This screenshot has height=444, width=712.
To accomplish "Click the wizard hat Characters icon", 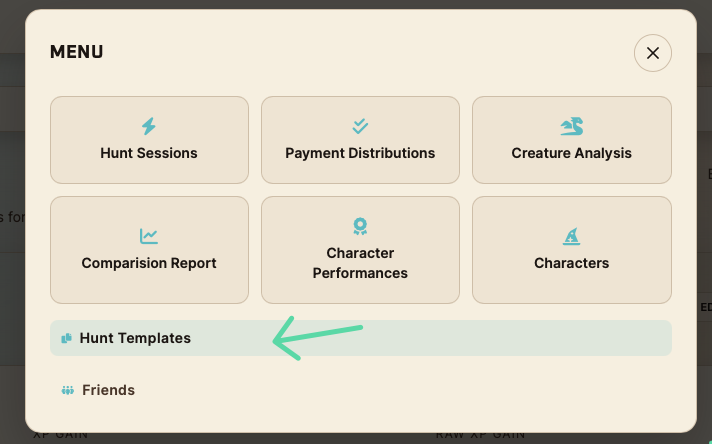I will tap(571, 237).
